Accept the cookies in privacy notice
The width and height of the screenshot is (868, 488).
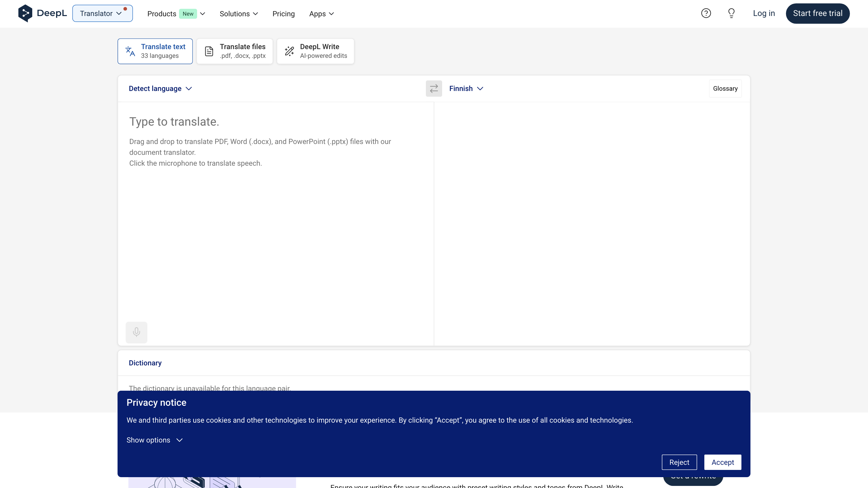point(722,462)
